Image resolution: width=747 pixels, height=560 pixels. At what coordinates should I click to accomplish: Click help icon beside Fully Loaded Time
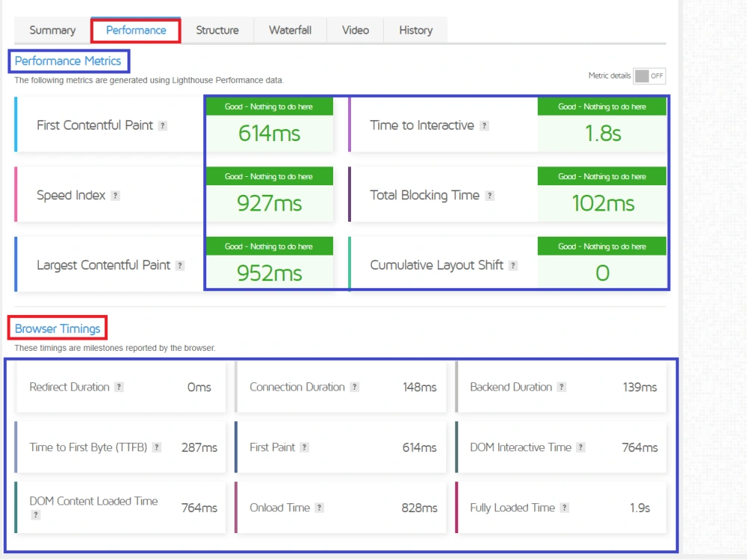click(565, 508)
